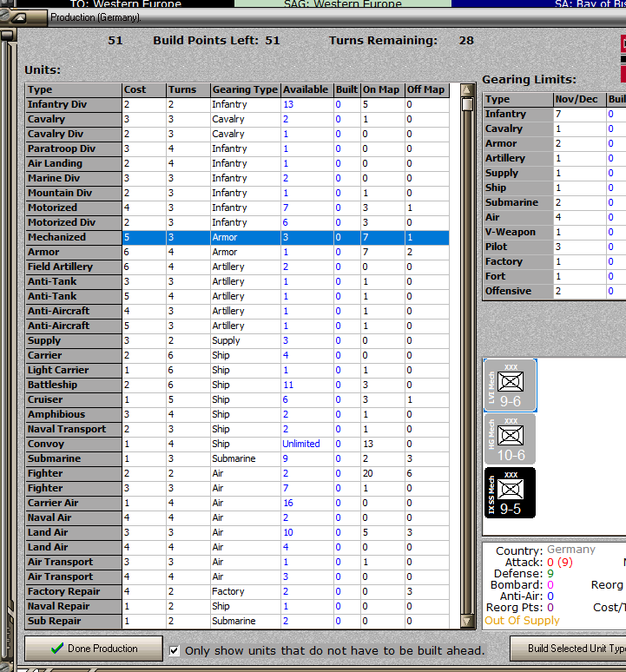Select the Sub Repair unit row
The image size is (626, 672).
[x=237, y=622]
